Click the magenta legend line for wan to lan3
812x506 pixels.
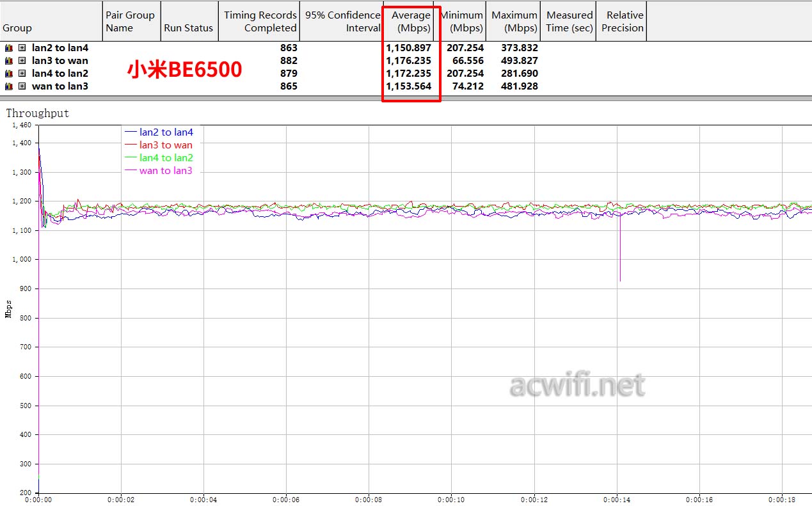(x=131, y=171)
